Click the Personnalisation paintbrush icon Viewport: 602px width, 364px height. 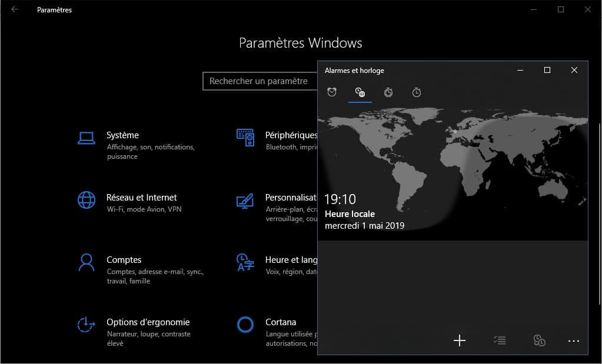(245, 201)
